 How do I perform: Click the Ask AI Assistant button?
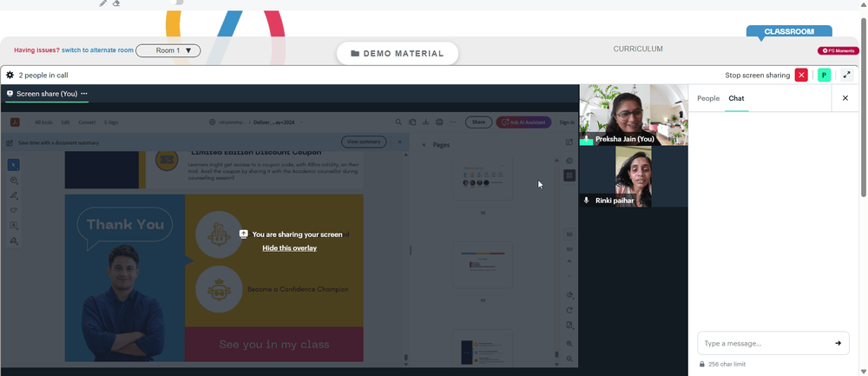tap(523, 122)
